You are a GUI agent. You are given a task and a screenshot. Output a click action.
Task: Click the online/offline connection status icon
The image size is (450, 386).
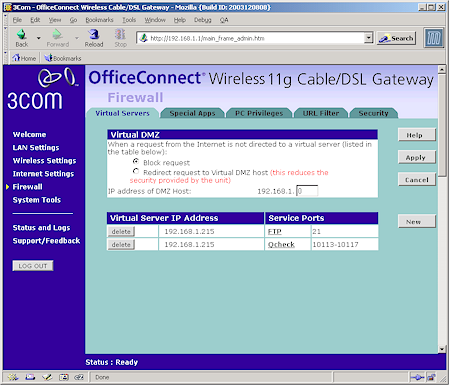click(417, 377)
